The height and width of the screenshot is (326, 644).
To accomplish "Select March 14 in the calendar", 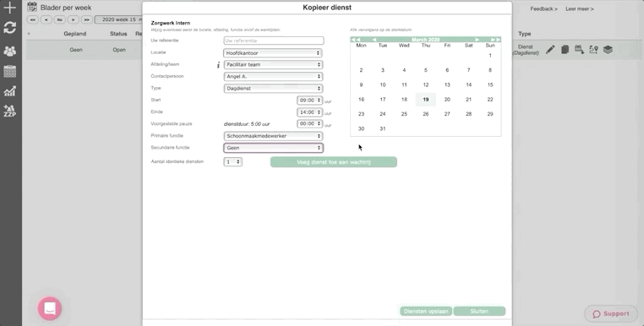I will coord(468,84).
